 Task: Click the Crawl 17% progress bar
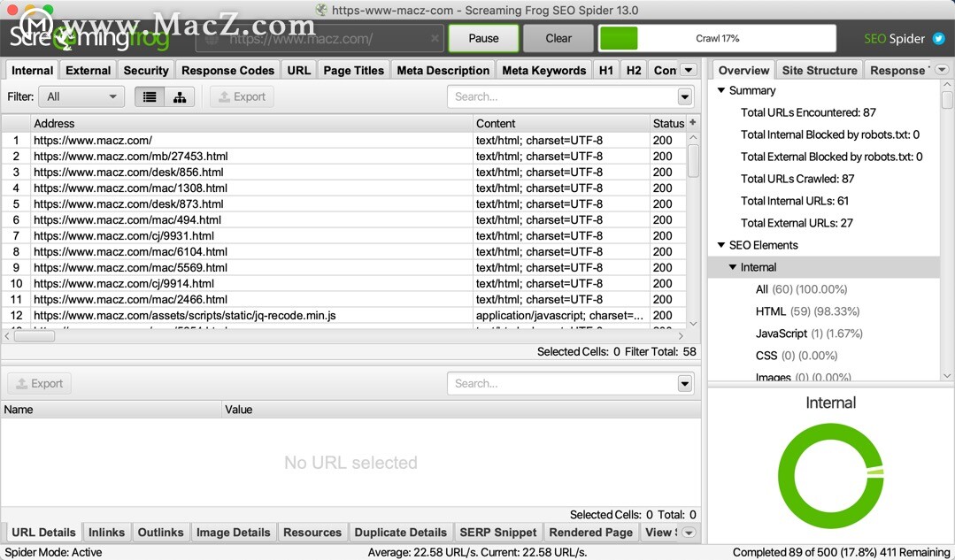[x=718, y=38]
